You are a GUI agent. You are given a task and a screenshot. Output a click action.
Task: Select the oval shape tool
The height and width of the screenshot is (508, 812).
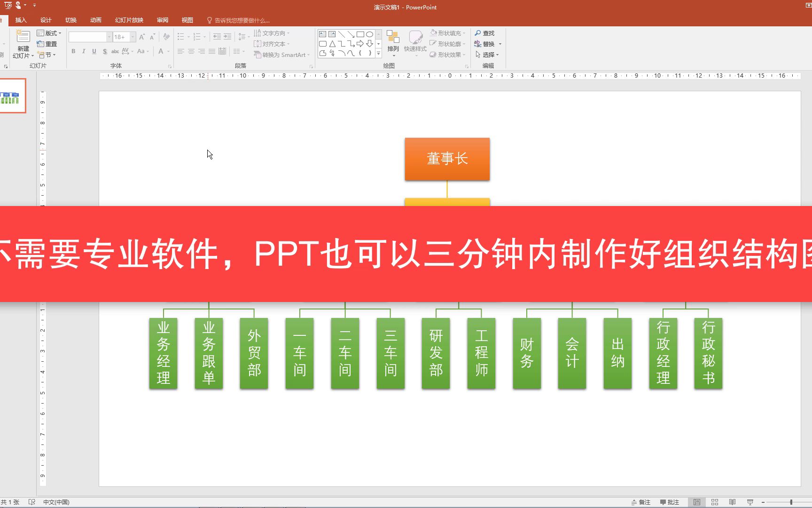pyautogui.click(x=369, y=34)
